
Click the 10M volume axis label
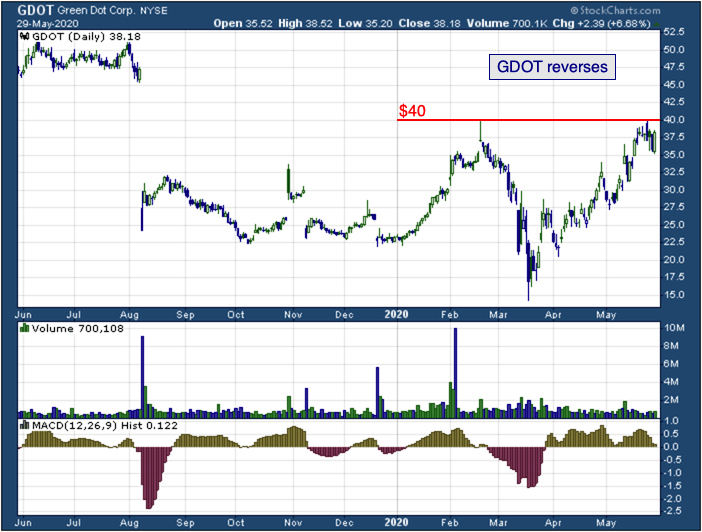[674, 328]
